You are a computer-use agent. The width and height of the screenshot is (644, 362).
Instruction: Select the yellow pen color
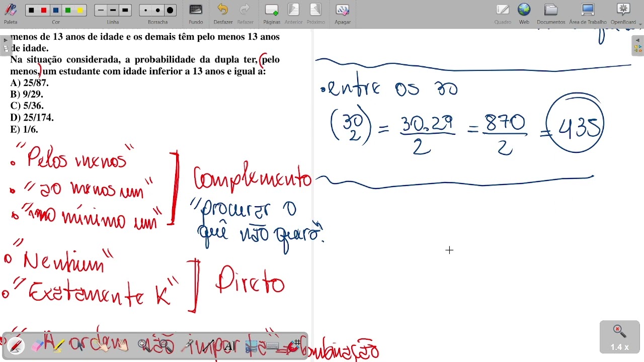[80, 10]
